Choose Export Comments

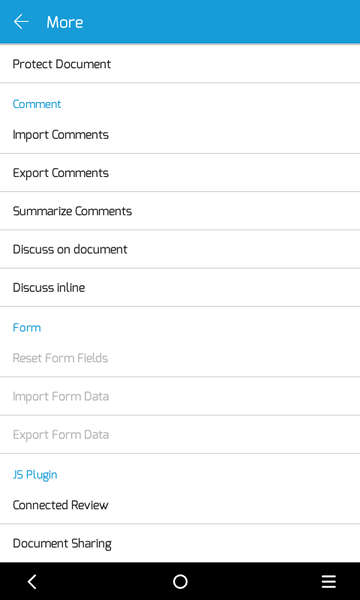(180, 173)
